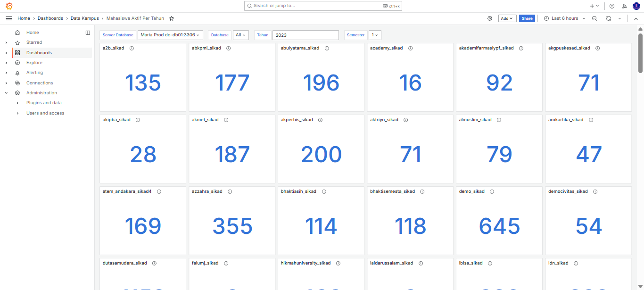The image size is (644, 290).
Task: Open the Semester dropdown
Action: pyautogui.click(x=375, y=35)
